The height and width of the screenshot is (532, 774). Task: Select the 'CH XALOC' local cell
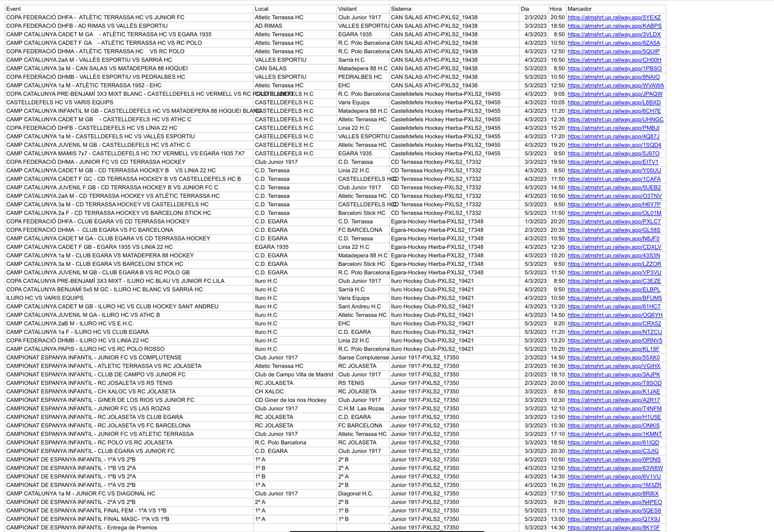(295, 392)
